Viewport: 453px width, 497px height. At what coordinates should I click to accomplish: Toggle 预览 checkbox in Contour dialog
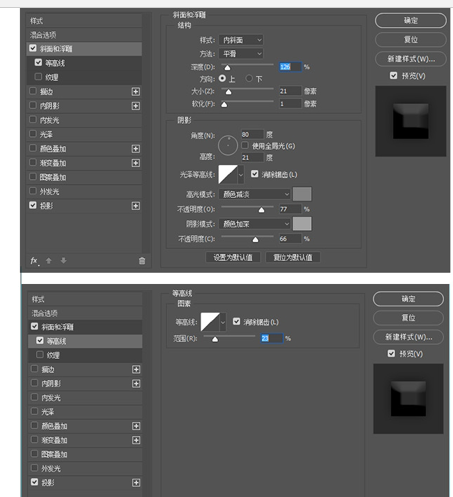[x=392, y=354]
